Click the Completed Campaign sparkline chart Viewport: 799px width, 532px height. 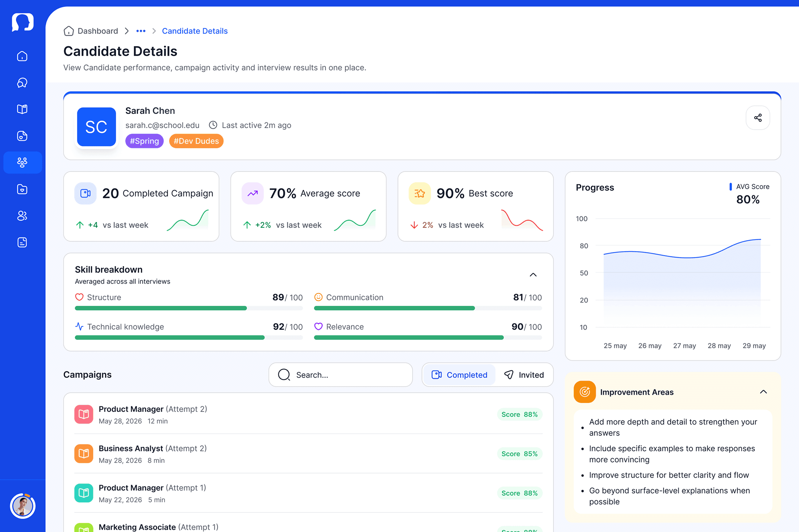[x=188, y=220]
